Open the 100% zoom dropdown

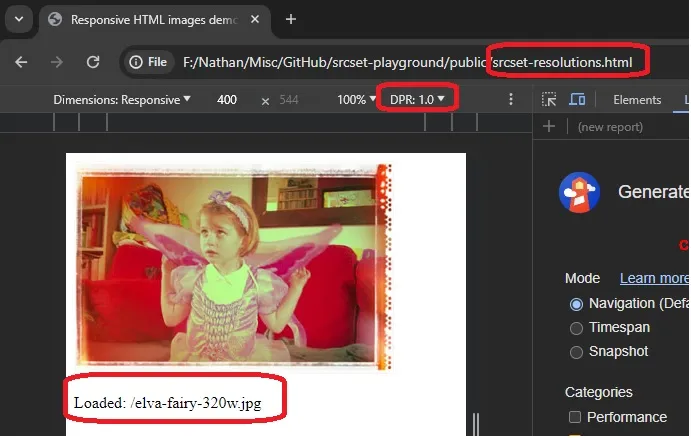(356, 100)
